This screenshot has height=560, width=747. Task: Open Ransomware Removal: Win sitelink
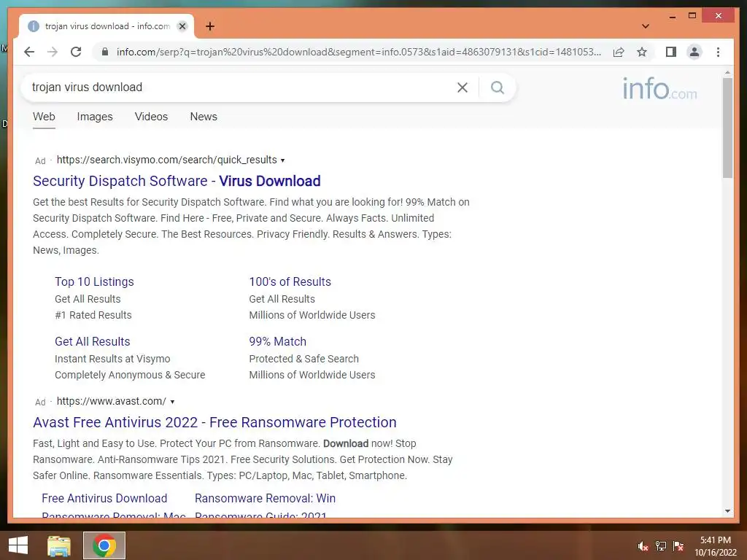[266, 499]
